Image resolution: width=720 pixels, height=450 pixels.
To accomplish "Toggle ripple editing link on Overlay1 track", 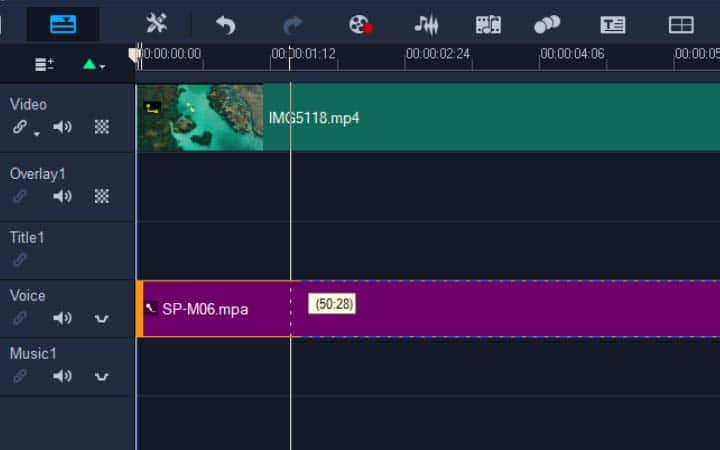I will 20,196.
